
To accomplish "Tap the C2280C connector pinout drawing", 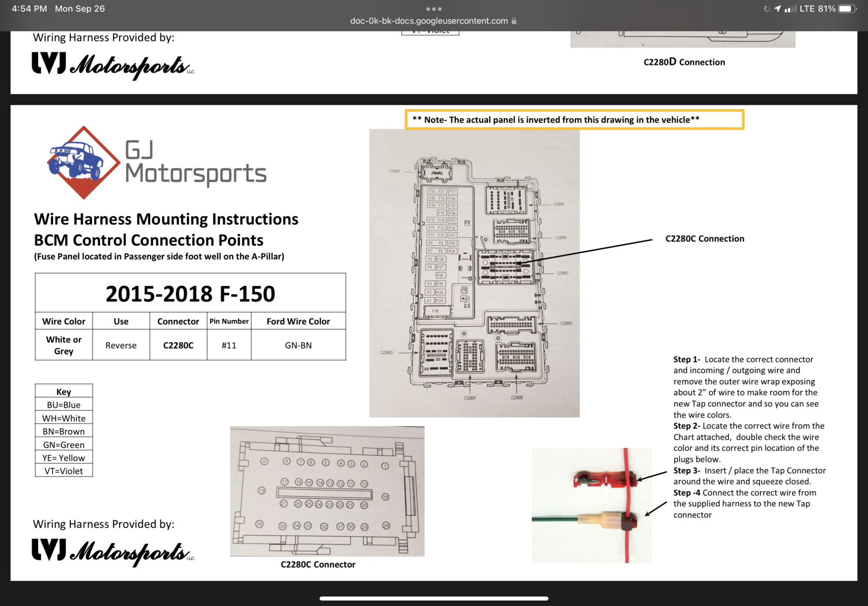I will click(327, 491).
